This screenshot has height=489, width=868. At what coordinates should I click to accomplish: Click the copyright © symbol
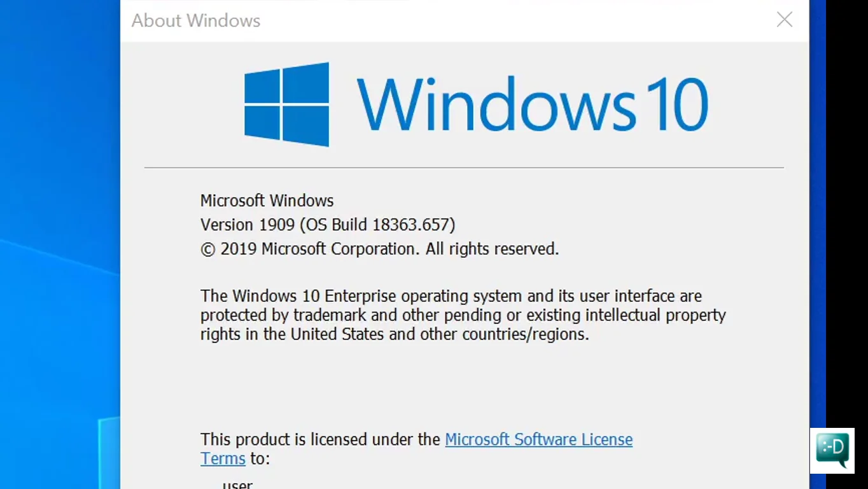tap(207, 250)
